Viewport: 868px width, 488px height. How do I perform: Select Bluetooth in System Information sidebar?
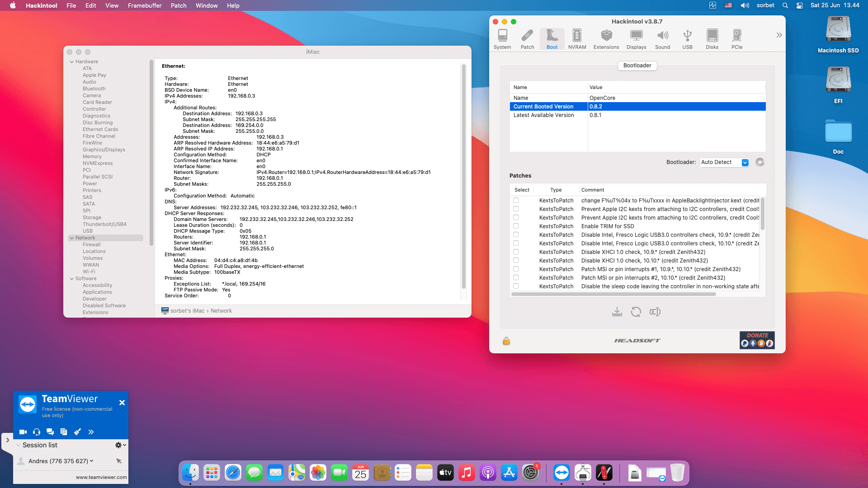click(94, 89)
